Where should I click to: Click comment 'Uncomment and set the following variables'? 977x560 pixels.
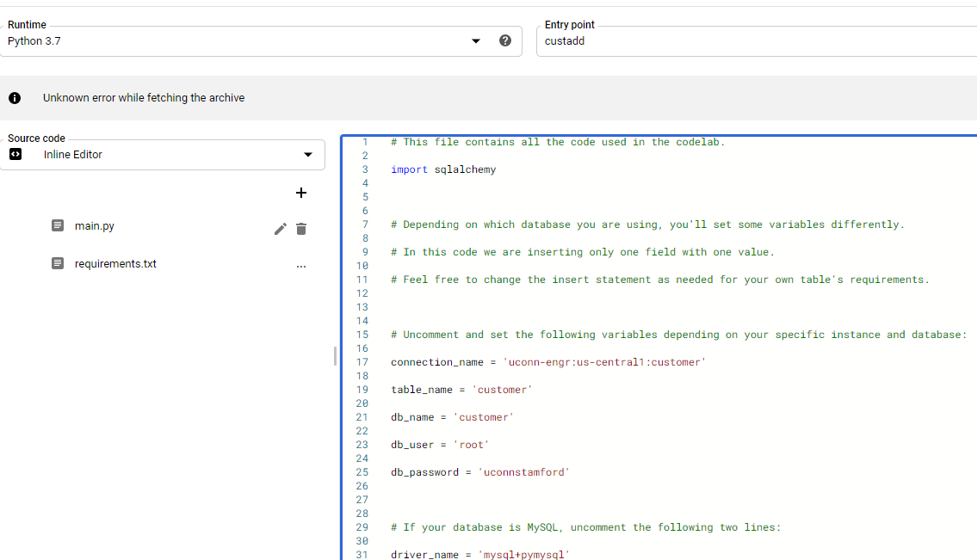point(679,335)
